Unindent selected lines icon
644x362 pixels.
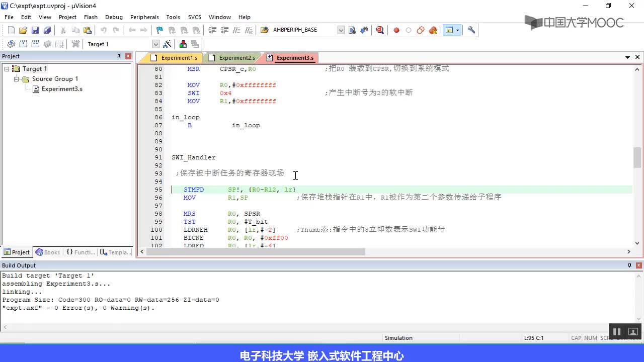pyautogui.click(x=224, y=30)
